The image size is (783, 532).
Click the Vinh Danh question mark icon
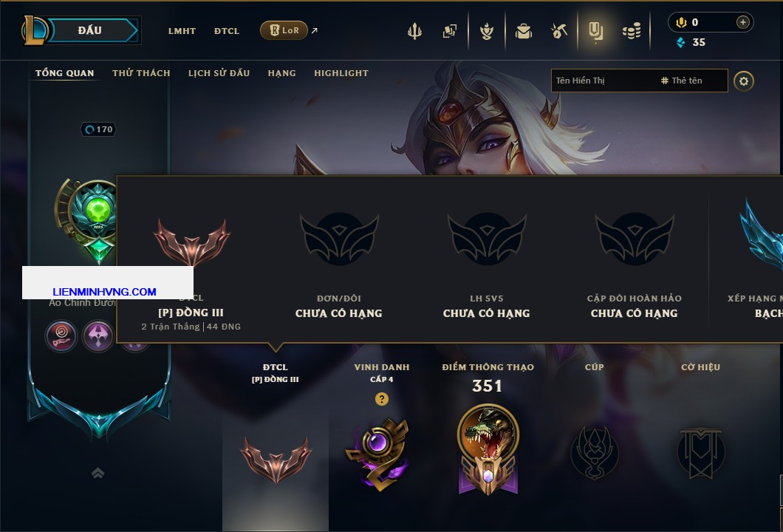381,399
